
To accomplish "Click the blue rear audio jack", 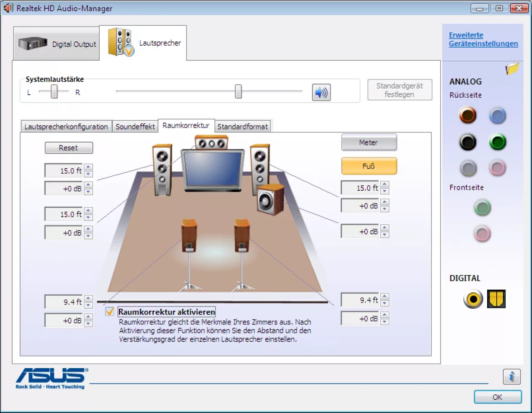I will coord(498,116).
